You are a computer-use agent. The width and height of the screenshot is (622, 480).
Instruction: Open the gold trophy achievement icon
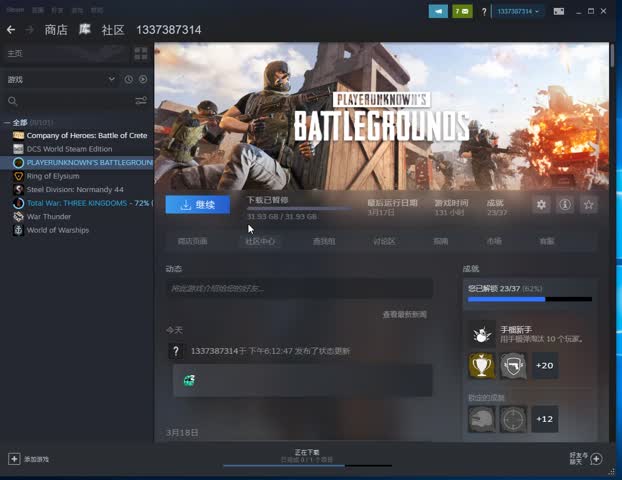(x=482, y=365)
